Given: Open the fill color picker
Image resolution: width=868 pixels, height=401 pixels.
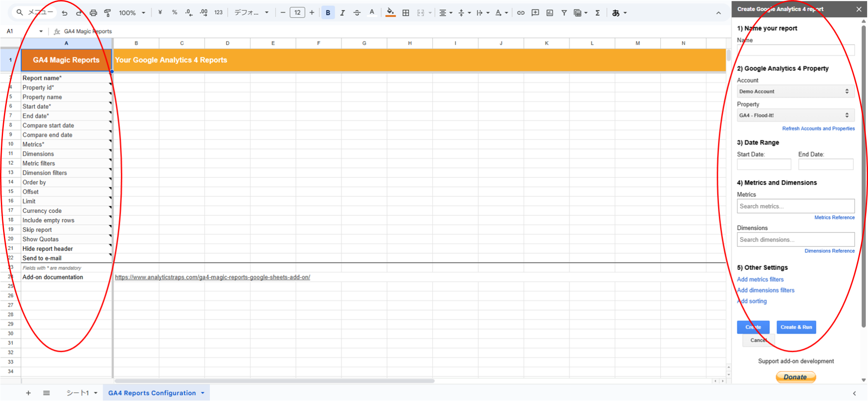Looking at the screenshot, I should [x=390, y=13].
